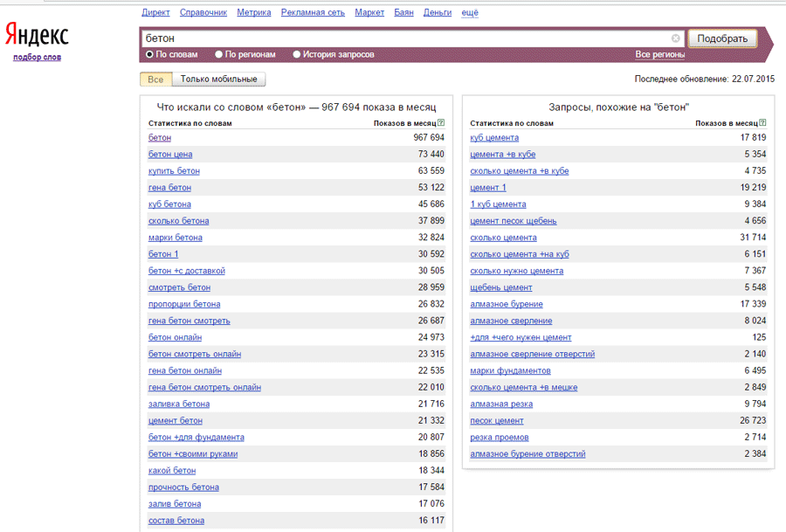786x532 pixels.
Task: Click the help icon beside right Показов в месяц
Action: [762, 122]
